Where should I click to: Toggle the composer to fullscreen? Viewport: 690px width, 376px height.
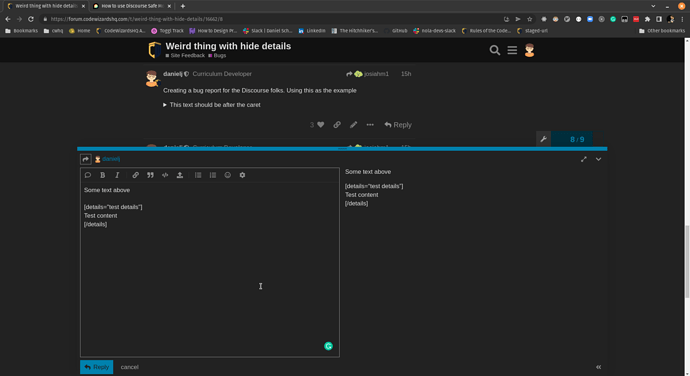(584, 159)
